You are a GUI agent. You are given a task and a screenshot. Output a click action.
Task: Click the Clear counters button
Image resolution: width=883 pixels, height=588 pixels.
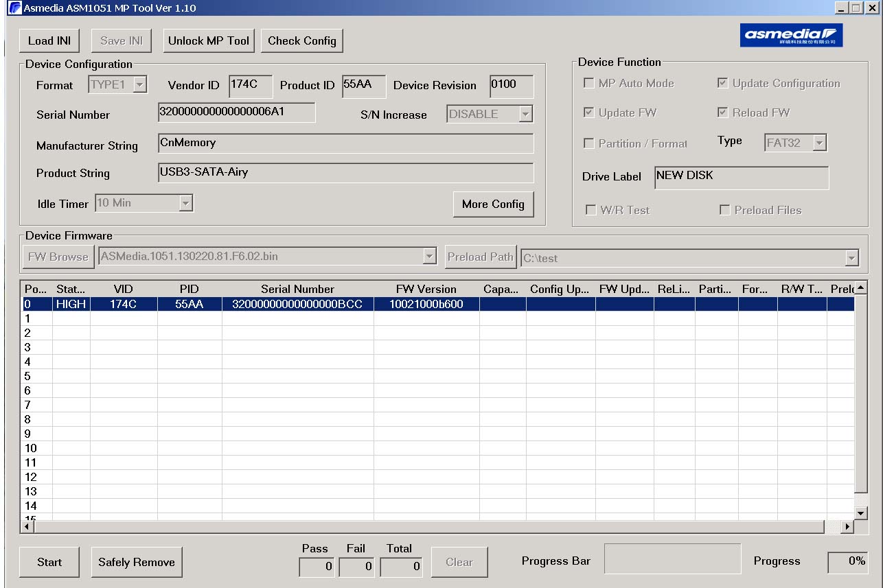point(459,562)
